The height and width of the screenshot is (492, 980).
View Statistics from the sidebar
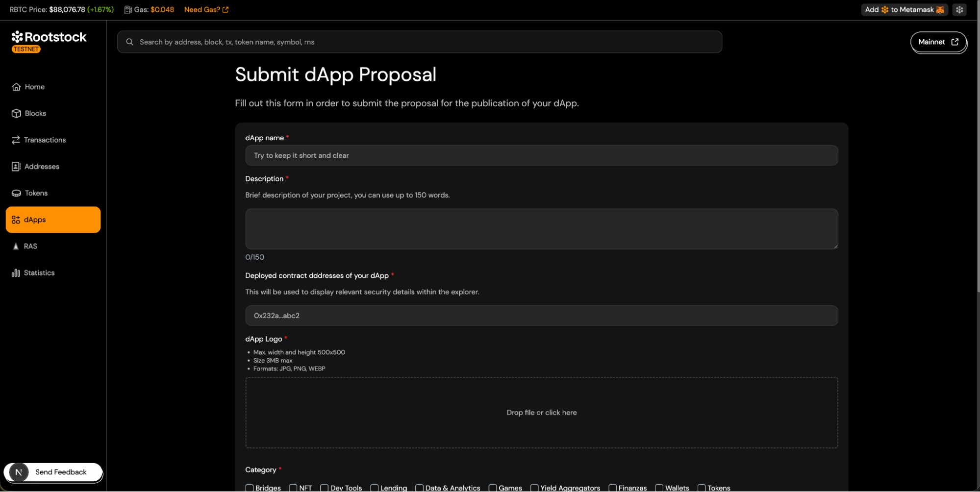pos(39,272)
